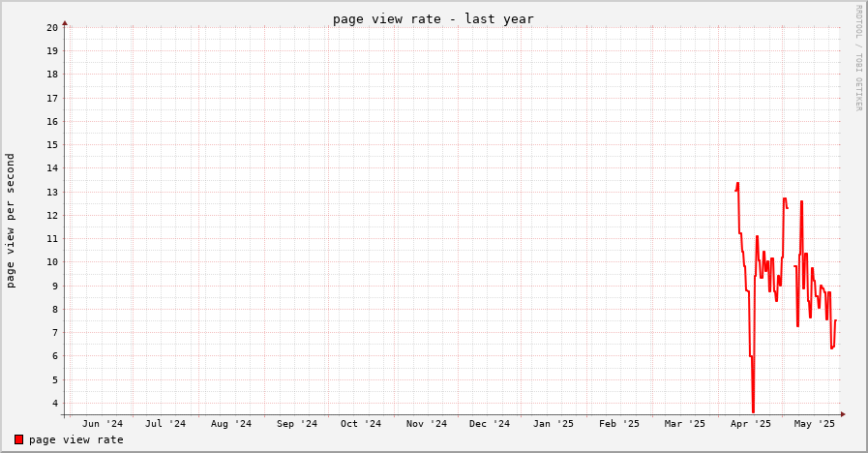
Task: Click the y-axis value 7
Action: 55,333
